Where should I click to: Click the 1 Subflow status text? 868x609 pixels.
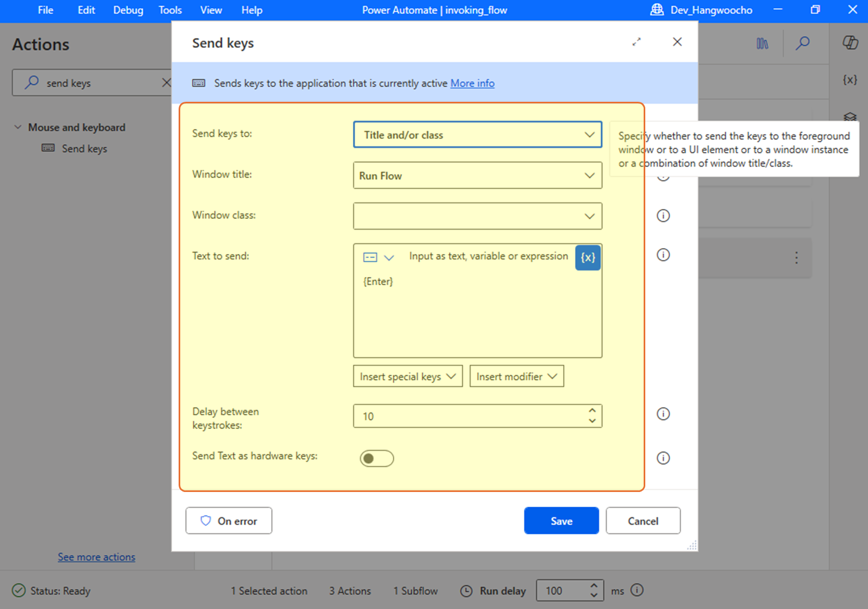415,590
